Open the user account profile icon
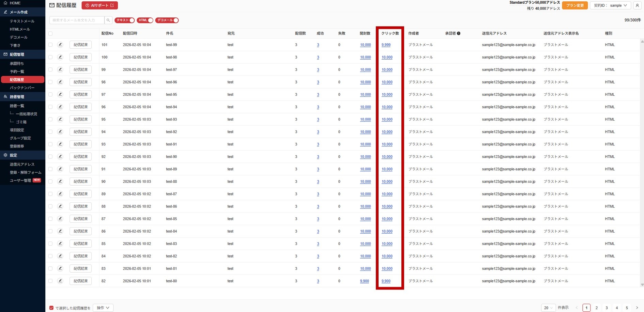Screen dimensions: 644x312 click(x=637, y=5)
